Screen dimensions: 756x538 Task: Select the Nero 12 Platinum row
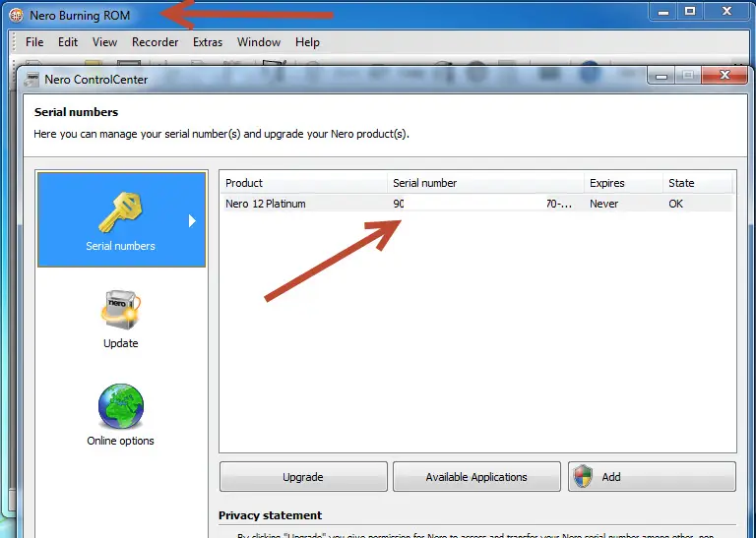pyautogui.click(x=477, y=204)
